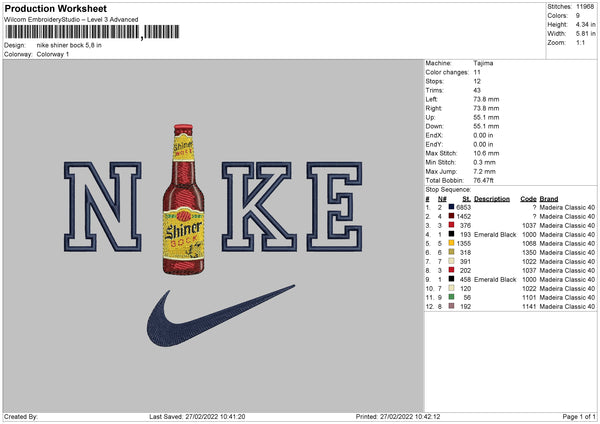Click the Min Stitch value 0.3 mm
Image resolution: width=600 pixels, height=424 pixels.
pyautogui.click(x=484, y=162)
